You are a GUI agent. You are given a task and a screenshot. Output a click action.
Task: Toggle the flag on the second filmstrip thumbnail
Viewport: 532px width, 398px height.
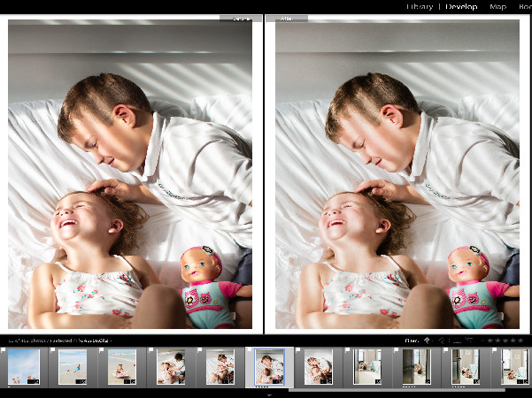(53, 351)
